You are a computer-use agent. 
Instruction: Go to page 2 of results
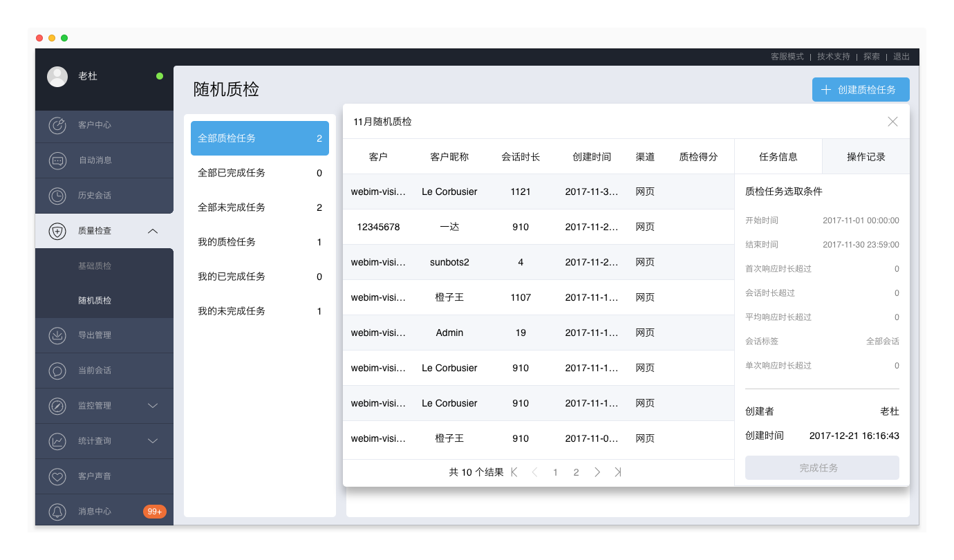[x=576, y=472]
